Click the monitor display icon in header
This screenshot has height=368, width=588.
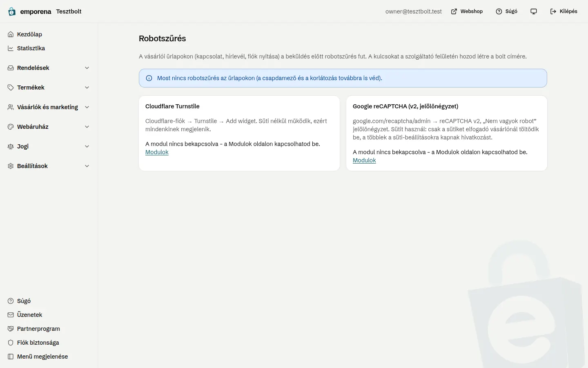point(534,11)
